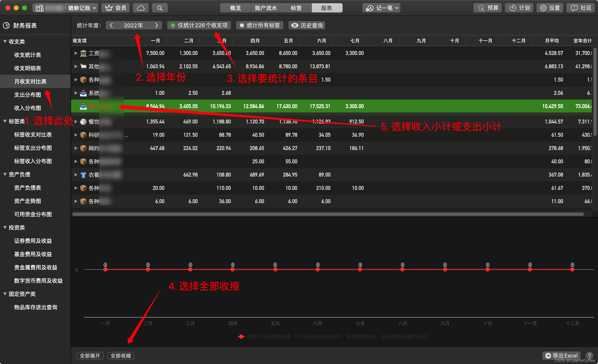The width and height of the screenshot is (598, 364).
Task: Switch to the 概览 tab
Action: click(235, 8)
